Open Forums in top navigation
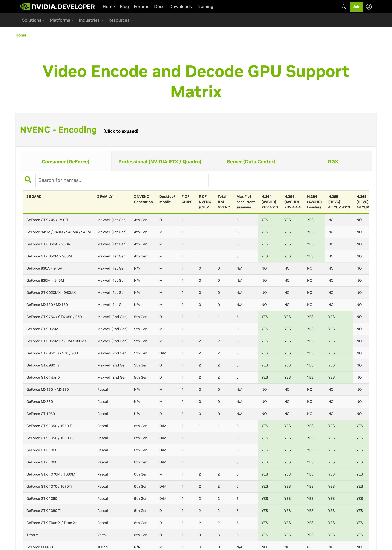Viewport: 392px width, 550px height. [x=141, y=7]
